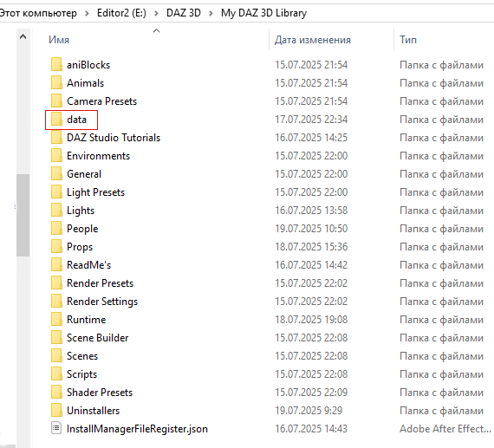Image resolution: width=494 pixels, height=448 pixels.
Task: Select the Light Presets folder name
Action: coord(96,192)
